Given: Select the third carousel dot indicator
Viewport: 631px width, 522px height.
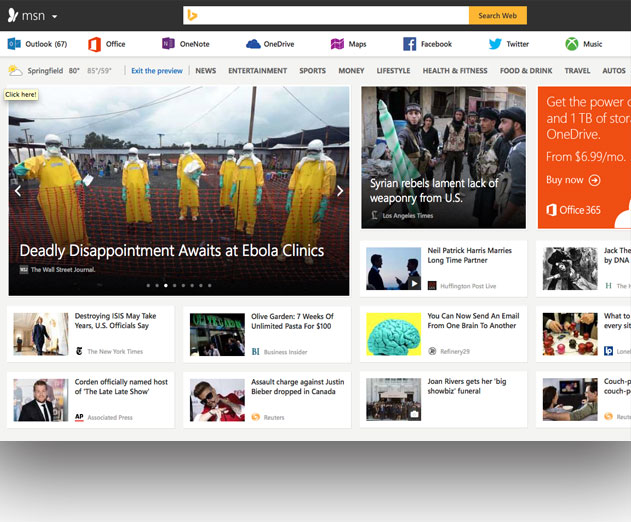Looking at the screenshot, I should (x=166, y=285).
